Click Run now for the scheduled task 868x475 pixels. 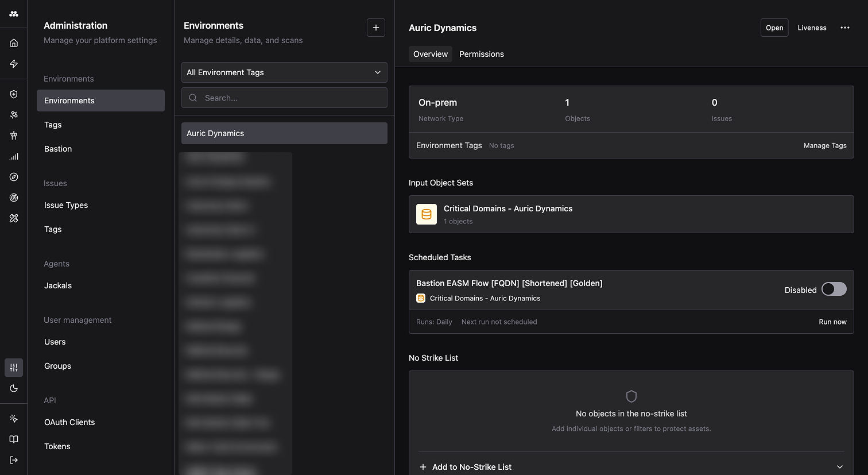pyautogui.click(x=832, y=322)
